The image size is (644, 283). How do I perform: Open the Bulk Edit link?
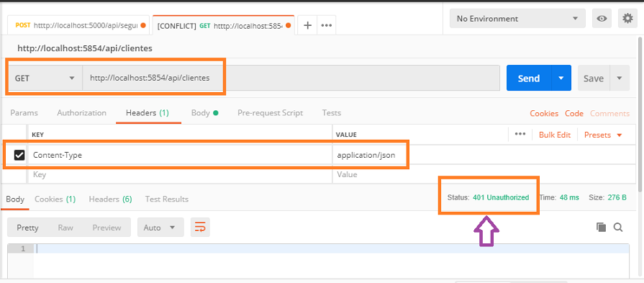tap(555, 135)
